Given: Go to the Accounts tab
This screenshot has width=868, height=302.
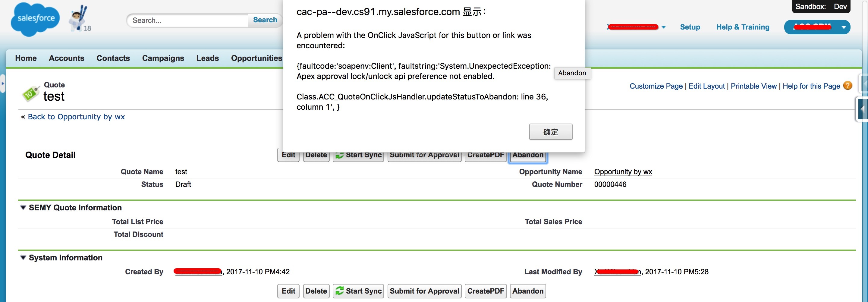Looking at the screenshot, I should pyautogui.click(x=66, y=58).
